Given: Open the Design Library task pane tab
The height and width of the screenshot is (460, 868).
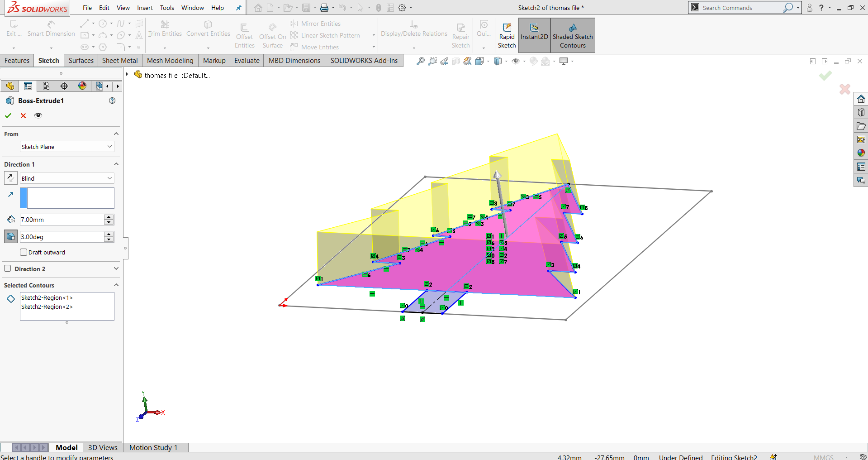Looking at the screenshot, I should (x=861, y=112).
